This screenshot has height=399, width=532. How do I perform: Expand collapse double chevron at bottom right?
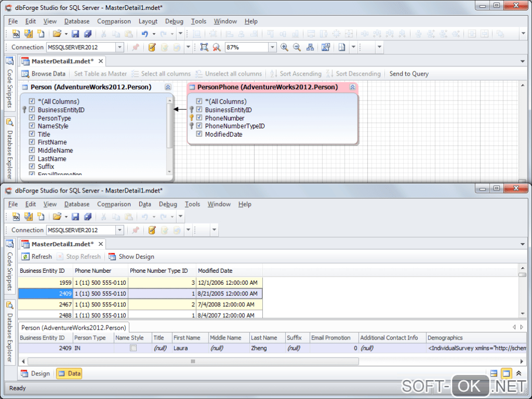coord(519,373)
